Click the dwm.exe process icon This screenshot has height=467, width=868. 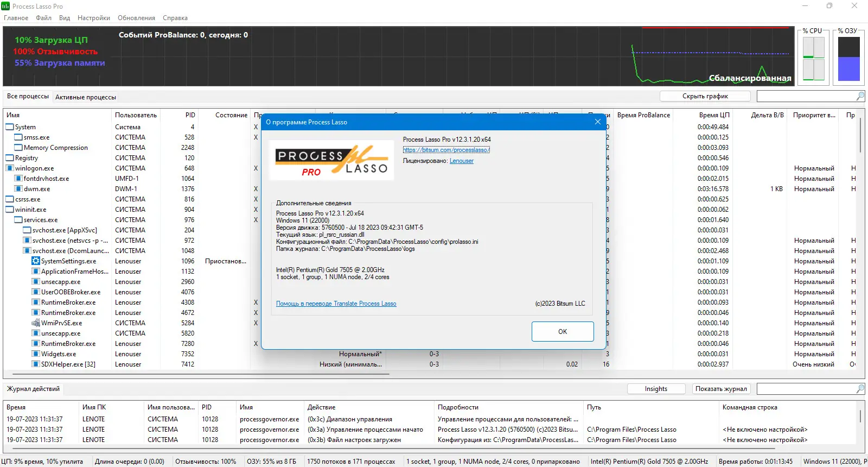point(18,189)
